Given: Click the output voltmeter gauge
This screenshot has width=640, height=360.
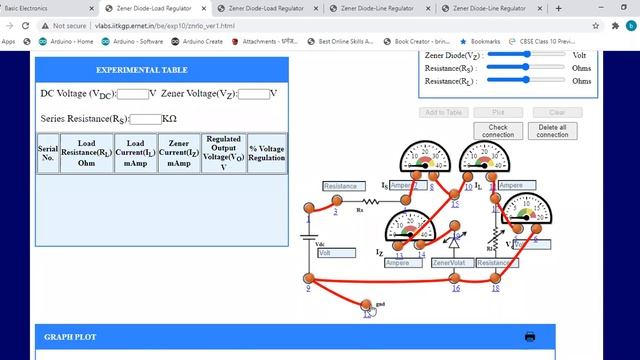Looking at the screenshot, I should [x=527, y=208].
